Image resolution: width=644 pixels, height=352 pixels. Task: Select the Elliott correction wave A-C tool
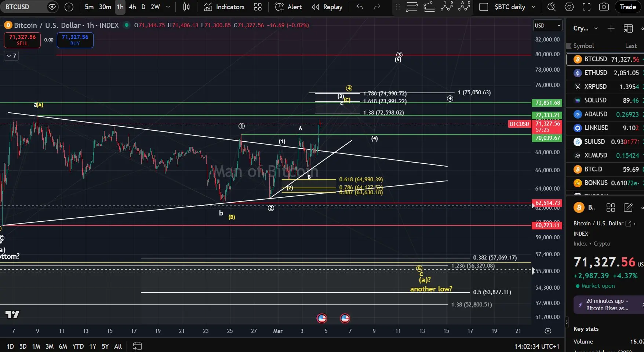pyautogui.click(x=464, y=6)
